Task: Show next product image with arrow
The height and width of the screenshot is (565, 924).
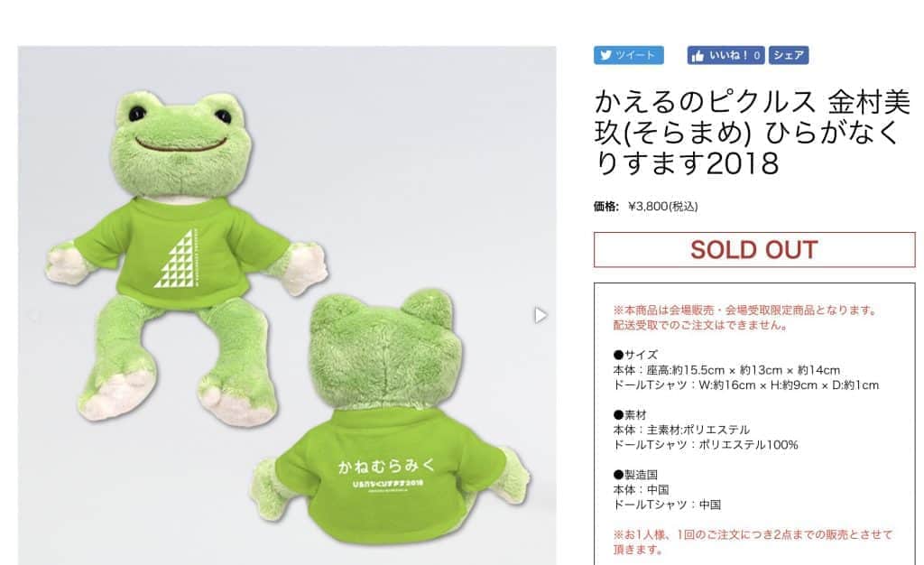Action: tap(541, 315)
